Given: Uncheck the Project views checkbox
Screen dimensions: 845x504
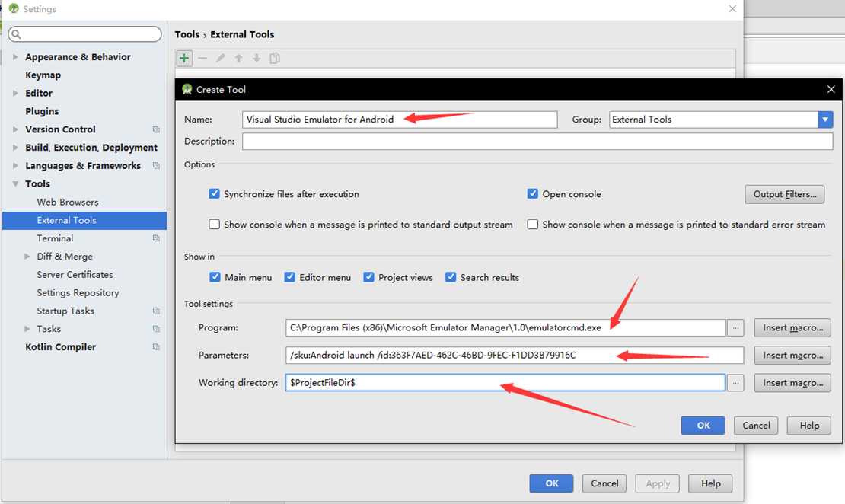Looking at the screenshot, I should [x=368, y=277].
